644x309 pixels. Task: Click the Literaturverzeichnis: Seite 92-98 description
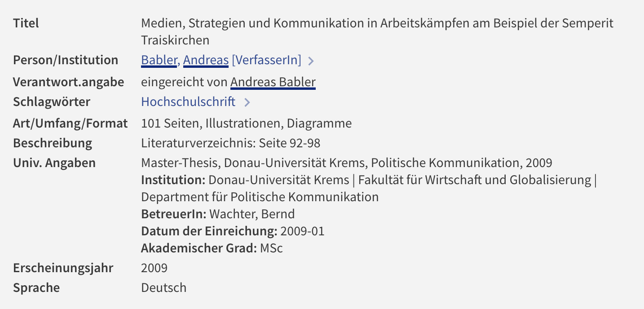(x=230, y=143)
